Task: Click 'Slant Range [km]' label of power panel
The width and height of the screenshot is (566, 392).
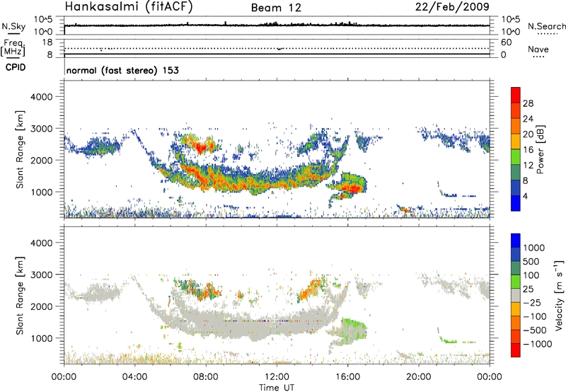Action: (x=20, y=149)
